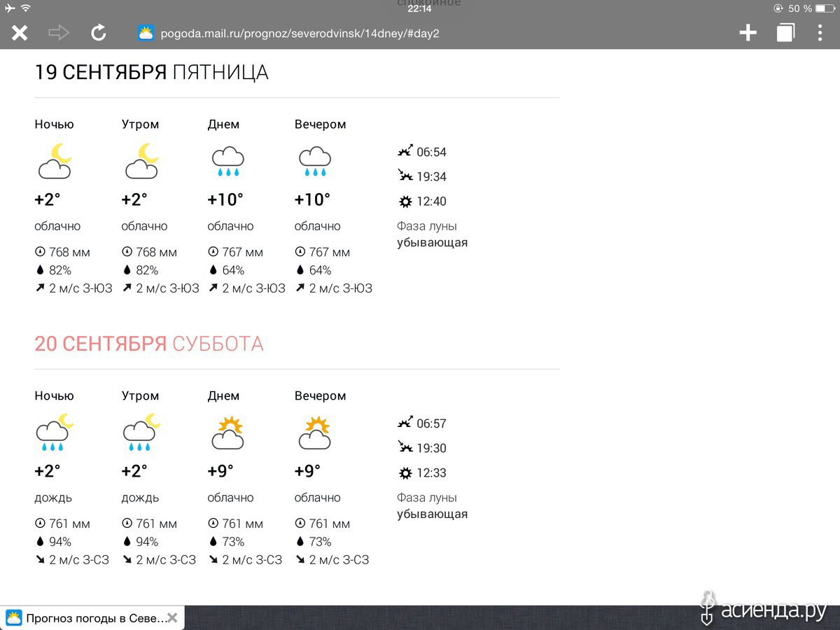The width and height of the screenshot is (840, 630).
Task: Tap +9° temperature under 20 сентября Вечером
Action: coord(307,471)
